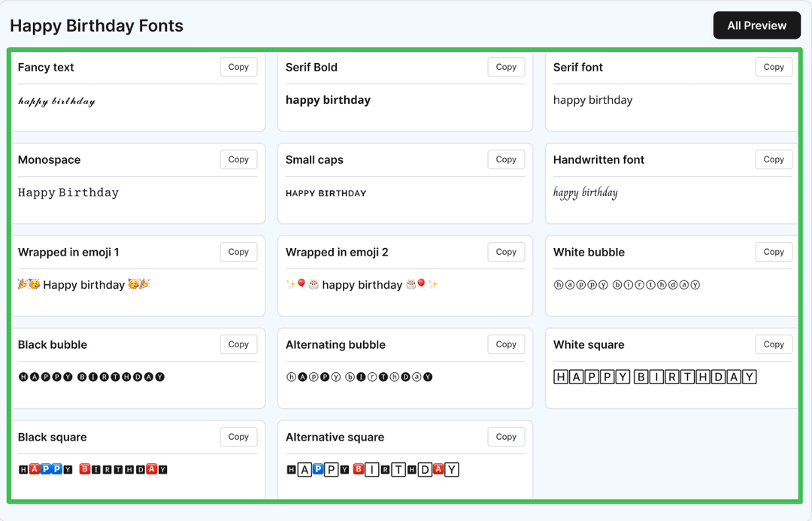Click the Black bubble card title
The image size is (812, 521).
[53, 344]
